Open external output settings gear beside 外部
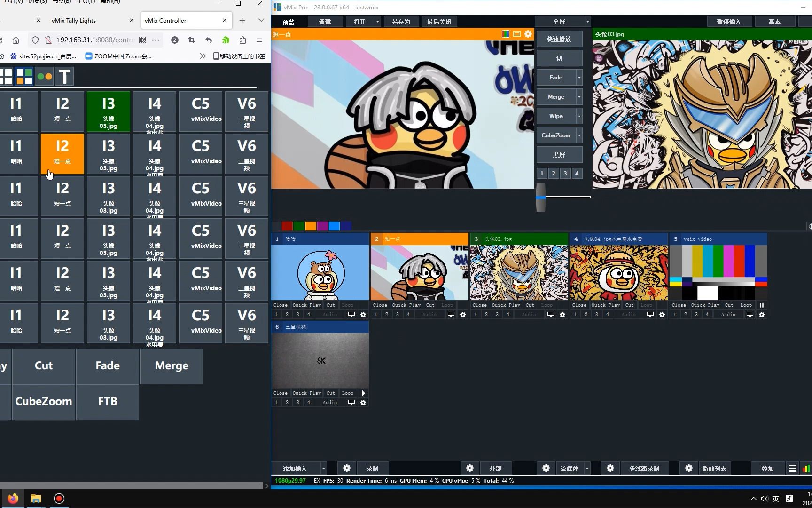This screenshot has width=812, height=508. pyautogui.click(x=470, y=468)
